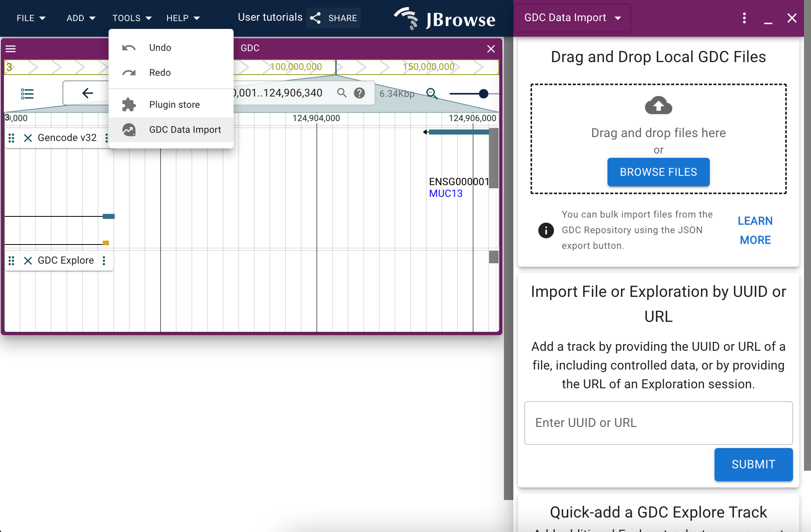
Task: Close the GDC linear genome view
Action: click(x=491, y=49)
